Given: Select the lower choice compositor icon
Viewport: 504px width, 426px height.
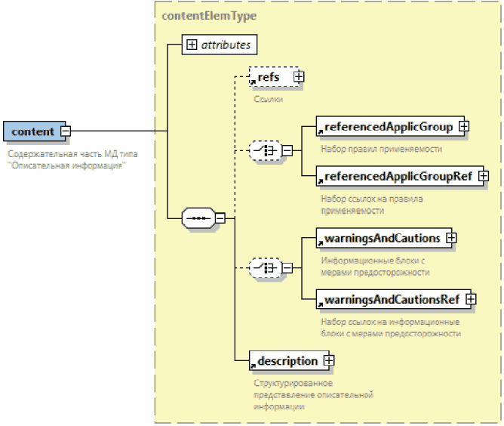Looking at the screenshot, I should (x=264, y=267).
